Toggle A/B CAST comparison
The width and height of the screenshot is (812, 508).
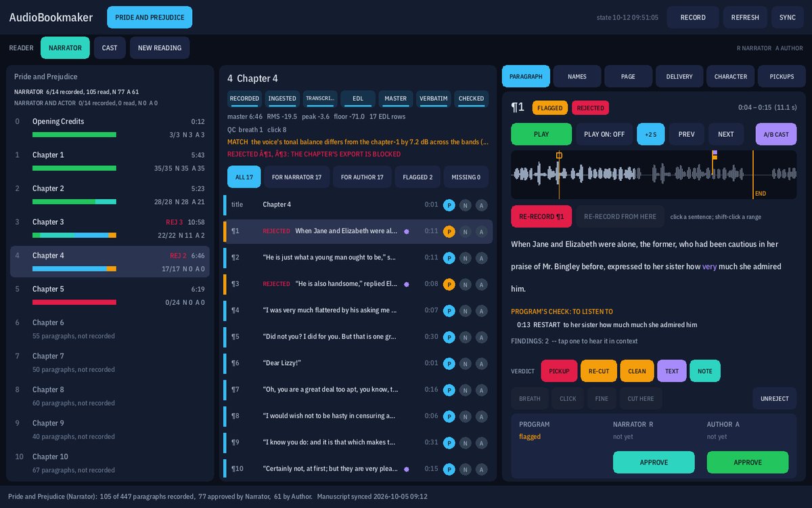point(776,134)
